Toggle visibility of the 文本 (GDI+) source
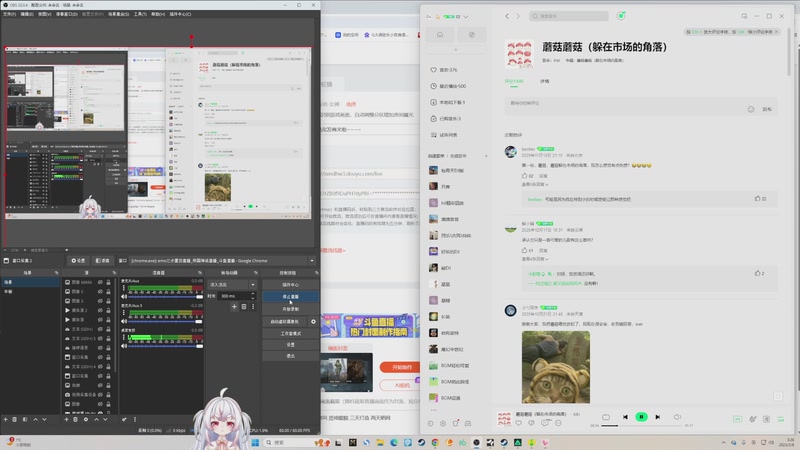 point(100,329)
